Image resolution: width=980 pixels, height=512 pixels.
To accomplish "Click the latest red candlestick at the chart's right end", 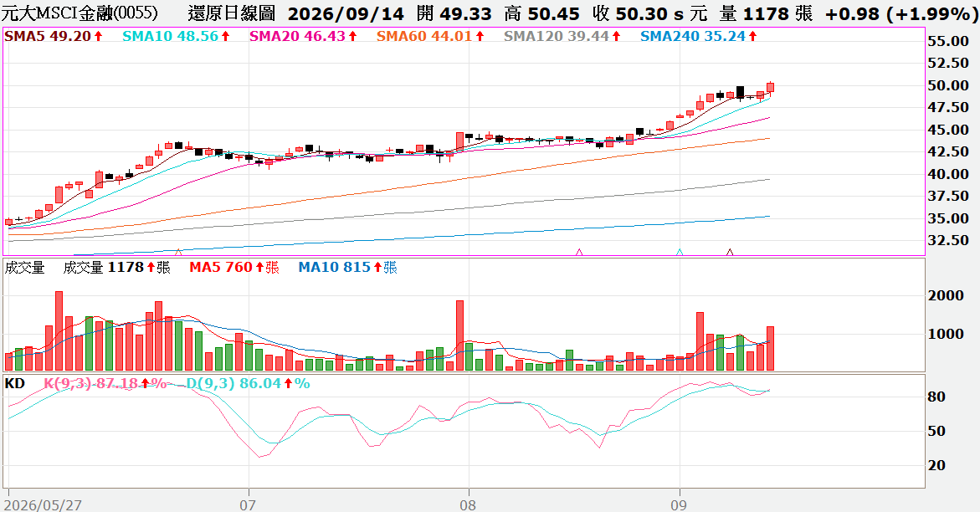I will [770, 88].
